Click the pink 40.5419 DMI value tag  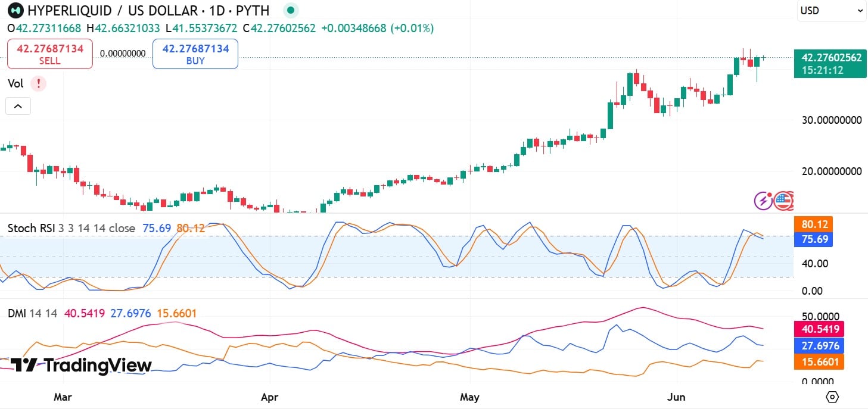coord(819,329)
